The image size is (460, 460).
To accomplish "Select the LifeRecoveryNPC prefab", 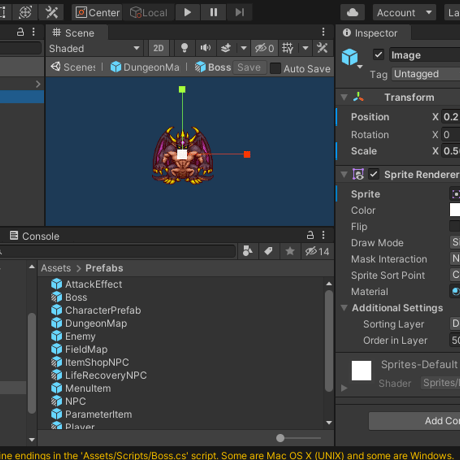I will (99, 375).
